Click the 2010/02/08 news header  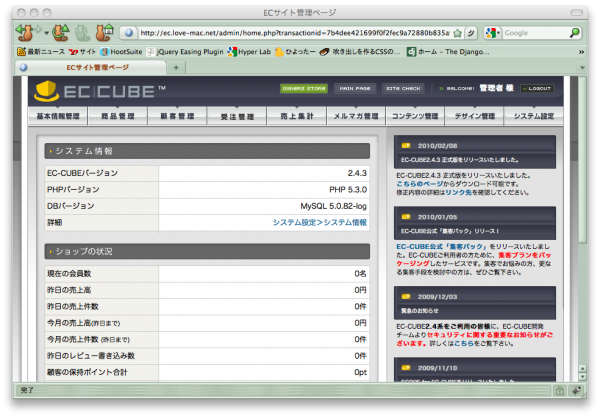click(474, 152)
